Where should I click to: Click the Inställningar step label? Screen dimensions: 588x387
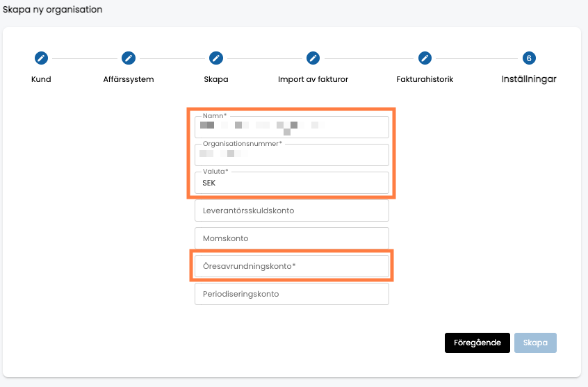coord(529,79)
